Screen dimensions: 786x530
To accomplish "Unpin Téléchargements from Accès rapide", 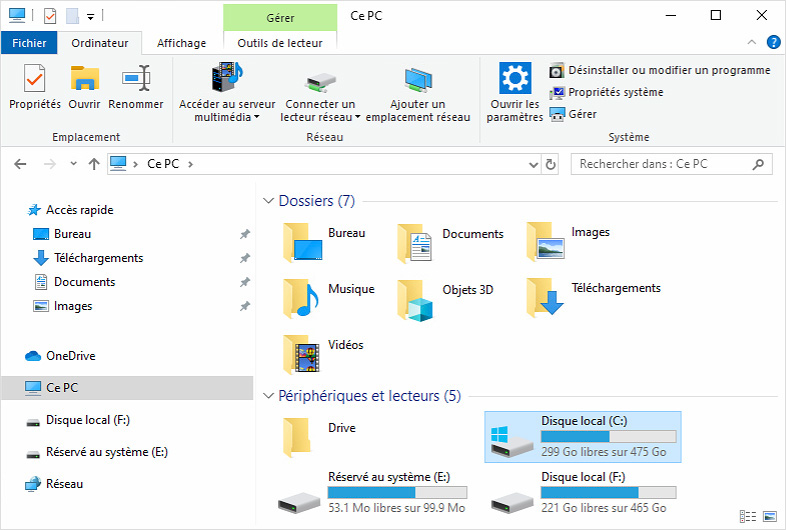I will (245, 258).
